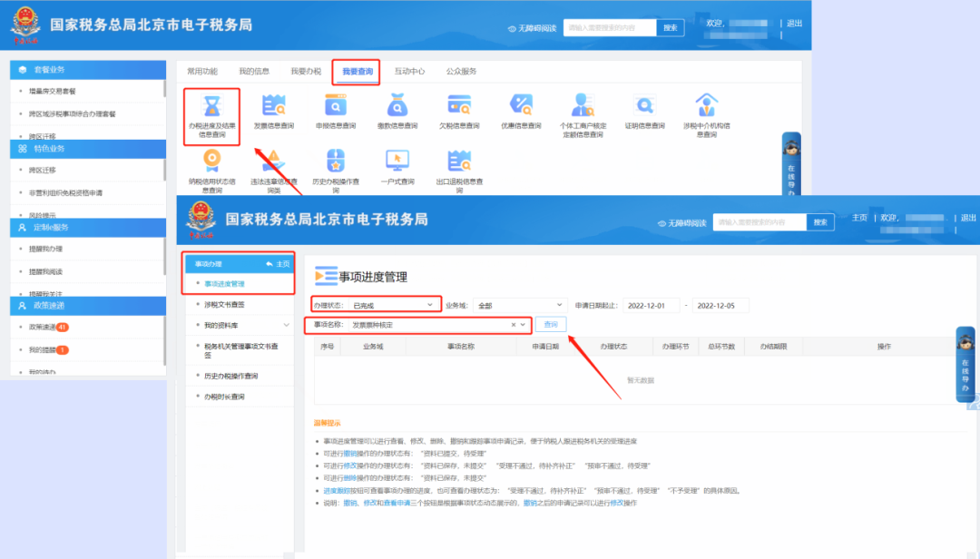Switch to the 互动中心 tab

(x=409, y=72)
